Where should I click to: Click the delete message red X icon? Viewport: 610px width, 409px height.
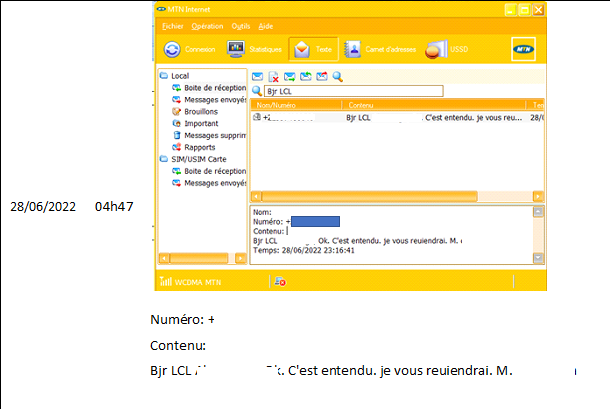coord(273,76)
